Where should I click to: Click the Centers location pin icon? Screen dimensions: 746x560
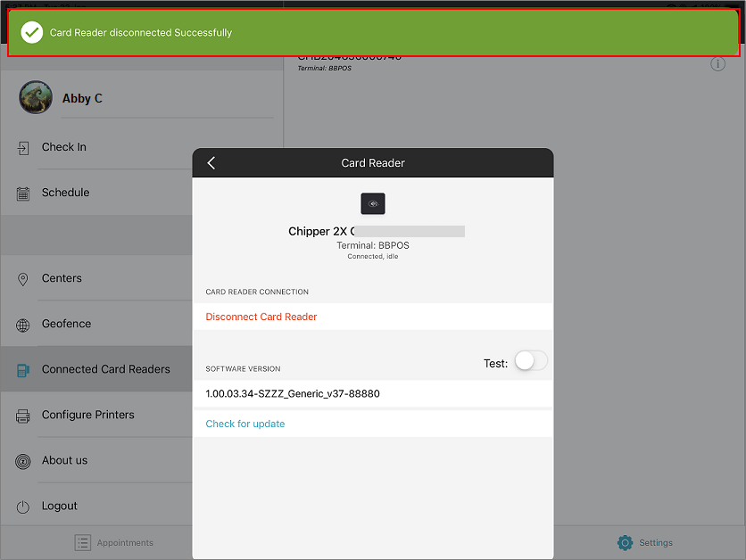click(23, 279)
